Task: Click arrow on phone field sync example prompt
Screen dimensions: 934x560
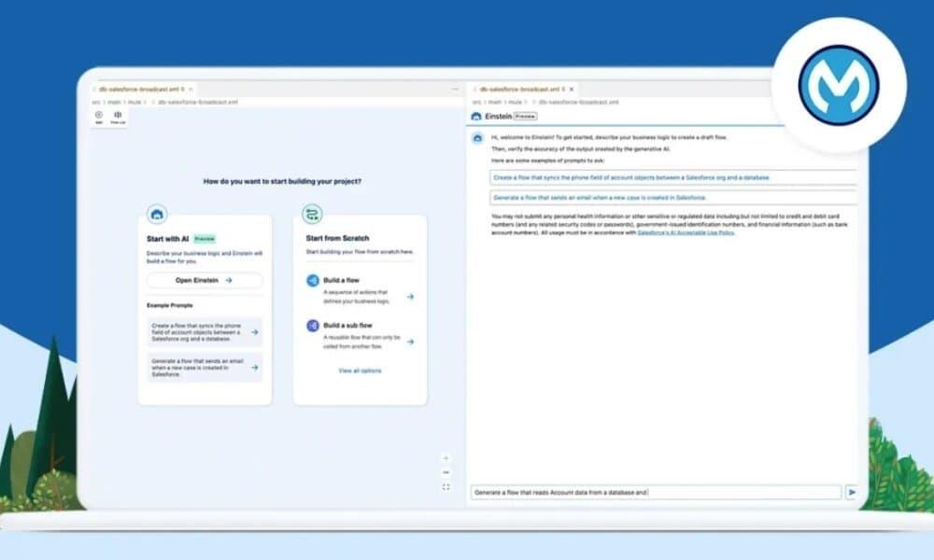Action: (255, 332)
